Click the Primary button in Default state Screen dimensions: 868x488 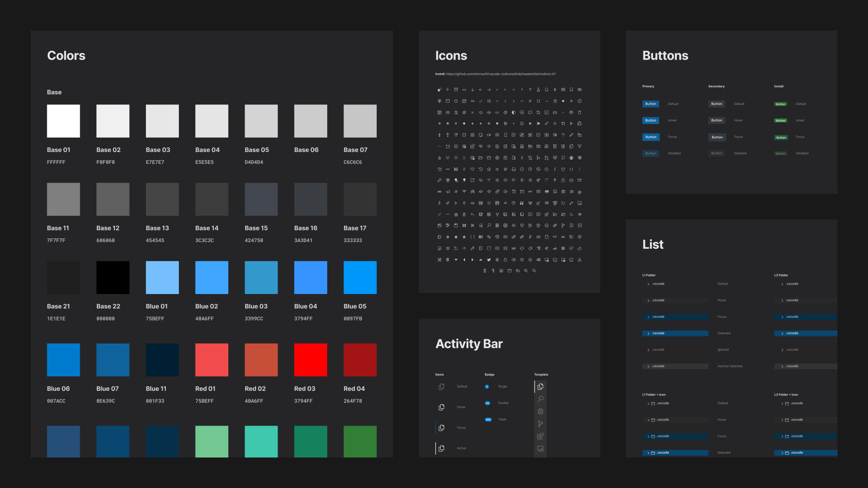(651, 104)
